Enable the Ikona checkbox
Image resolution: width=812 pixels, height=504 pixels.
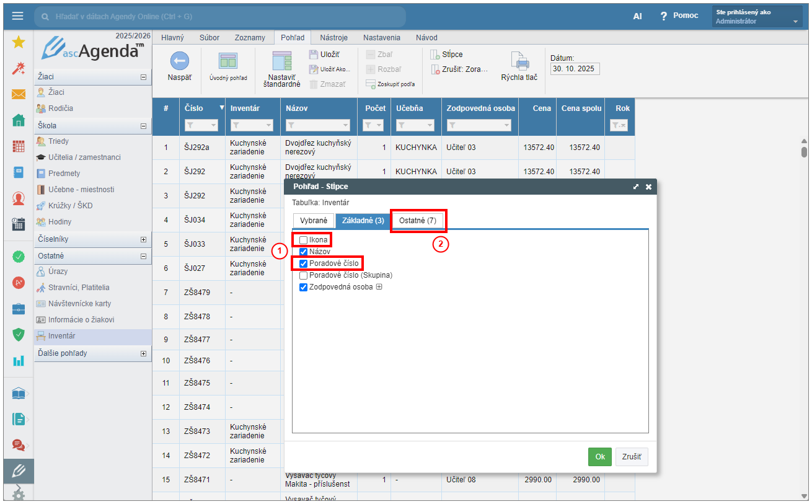[304, 240]
